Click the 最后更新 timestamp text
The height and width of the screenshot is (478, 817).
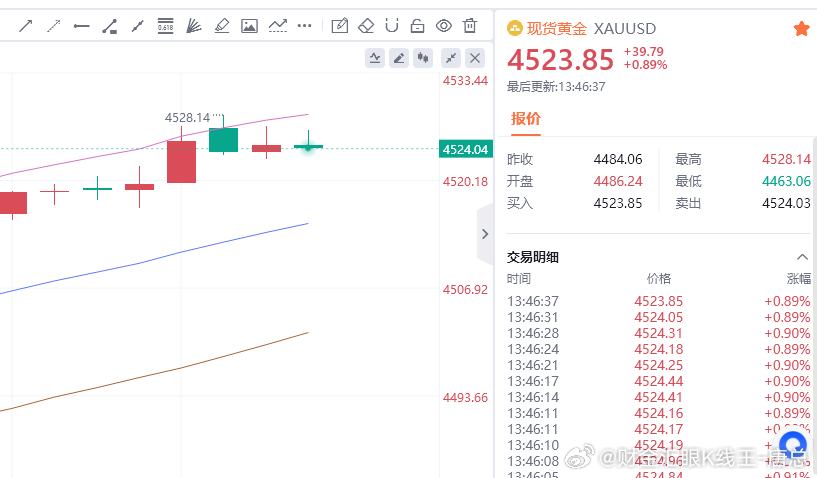(x=556, y=87)
